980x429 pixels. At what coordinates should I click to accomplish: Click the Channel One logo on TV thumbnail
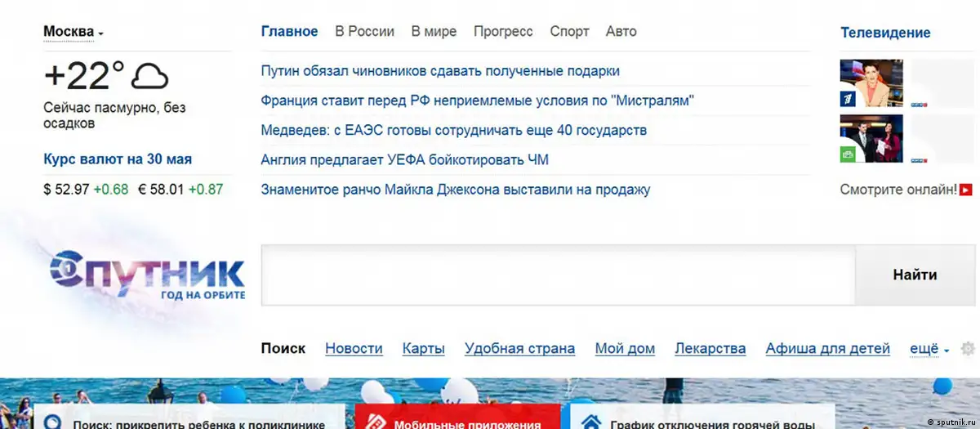(848, 100)
